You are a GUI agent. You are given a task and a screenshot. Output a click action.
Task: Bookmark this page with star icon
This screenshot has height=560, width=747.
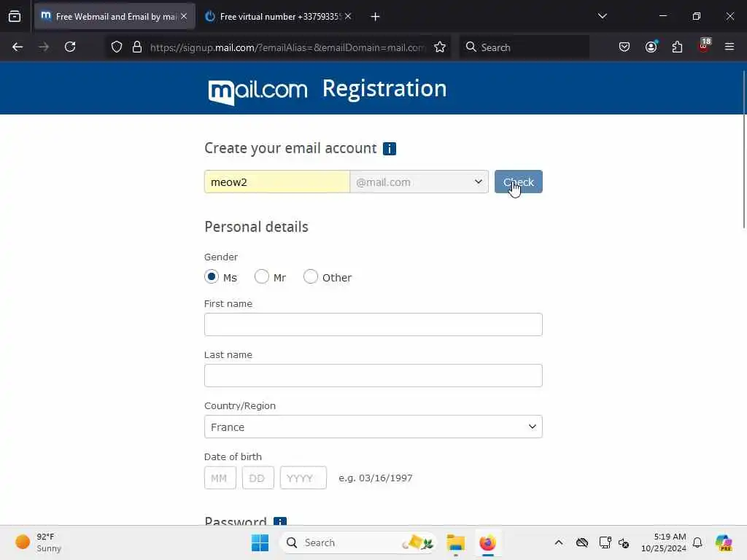[440, 47]
